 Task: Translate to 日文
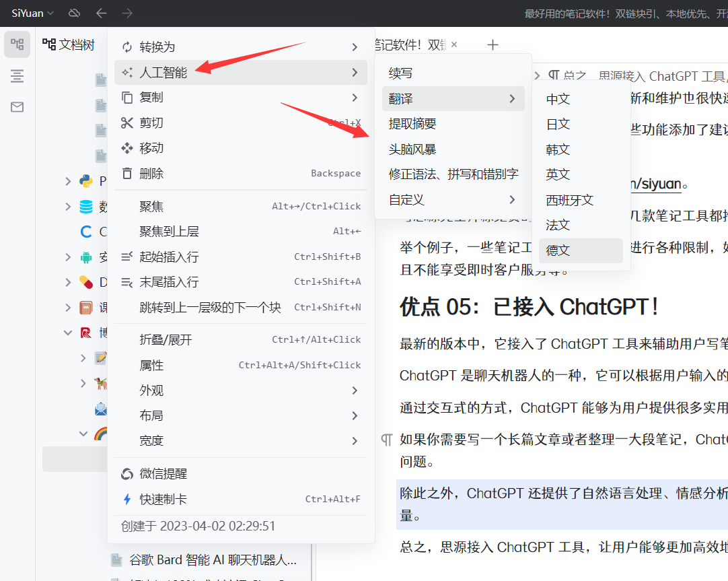[x=581, y=125]
